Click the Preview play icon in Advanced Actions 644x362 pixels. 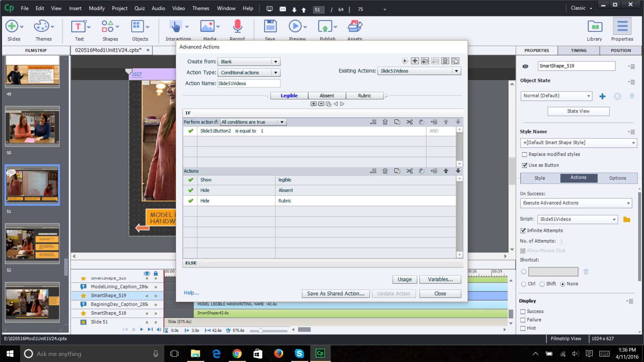pyautogui.click(x=405, y=61)
